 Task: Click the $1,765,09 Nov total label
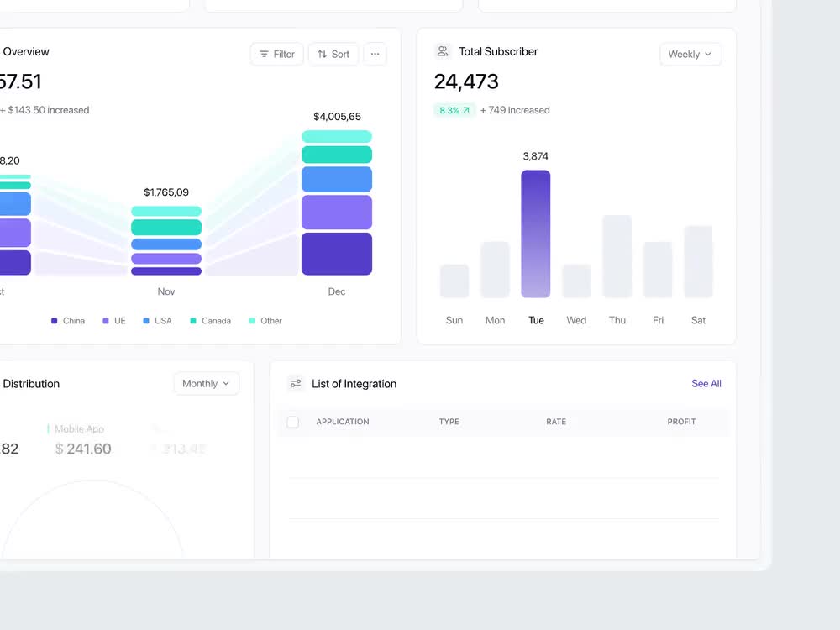[166, 192]
